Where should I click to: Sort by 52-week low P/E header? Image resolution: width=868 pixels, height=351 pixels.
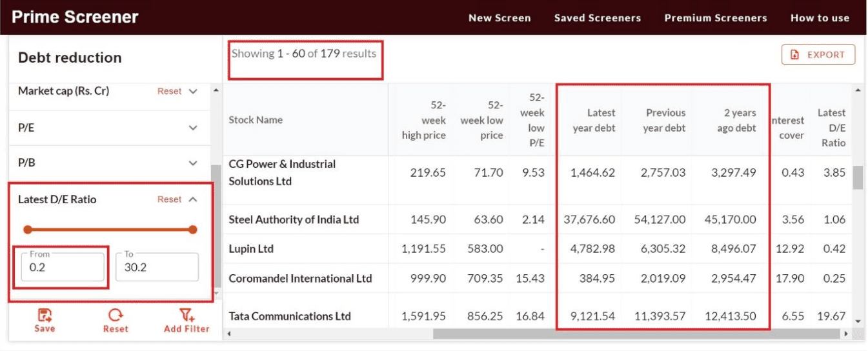[x=532, y=120]
